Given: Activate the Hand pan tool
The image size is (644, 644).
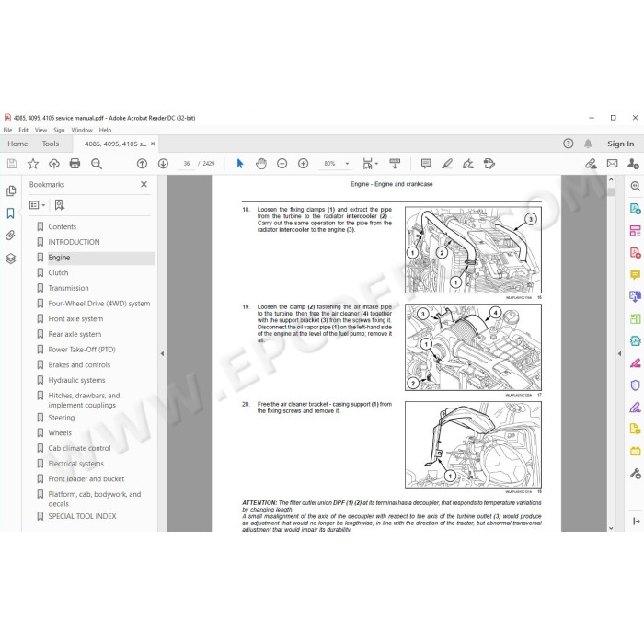Looking at the screenshot, I should pyautogui.click(x=261, y=164).
